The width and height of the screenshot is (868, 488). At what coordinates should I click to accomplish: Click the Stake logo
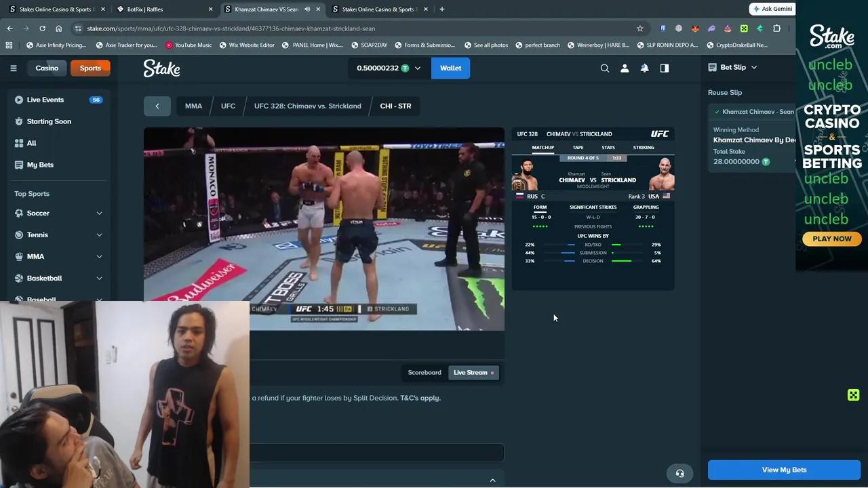click(161, 68)
